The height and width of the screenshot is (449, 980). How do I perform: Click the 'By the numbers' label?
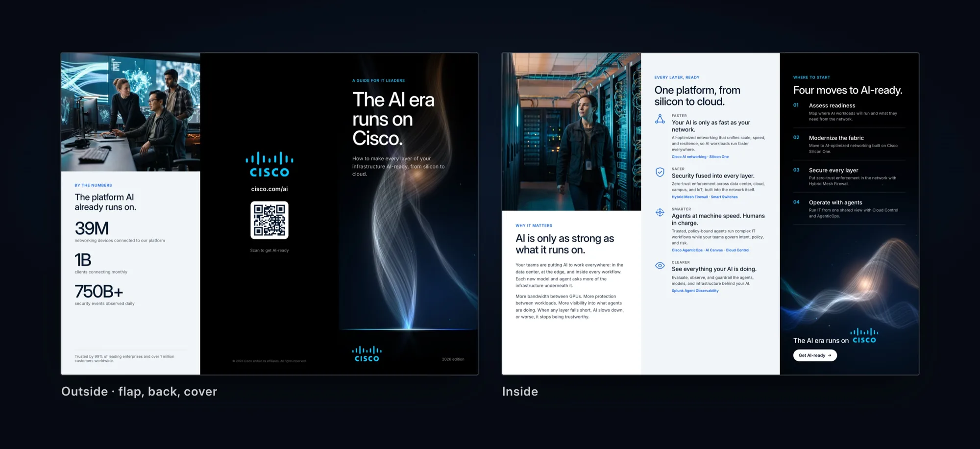(x=93, y=185)
